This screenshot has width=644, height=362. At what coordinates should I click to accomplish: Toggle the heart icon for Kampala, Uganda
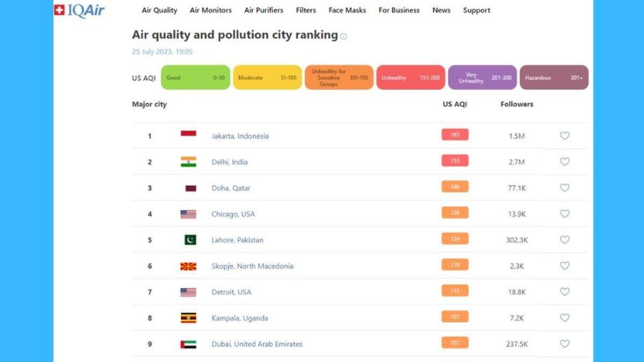pyautogui.click(x=565, y=317)
